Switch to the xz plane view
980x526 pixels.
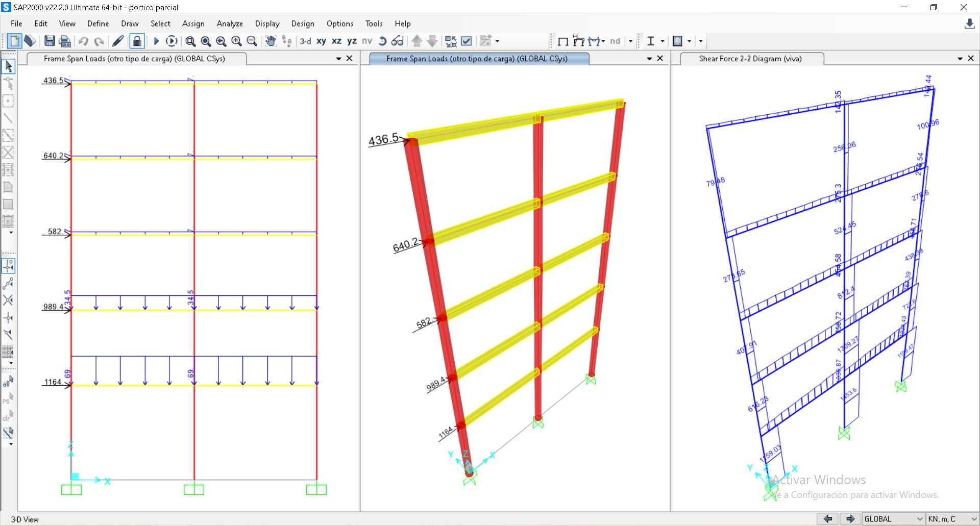click(336, 41)
